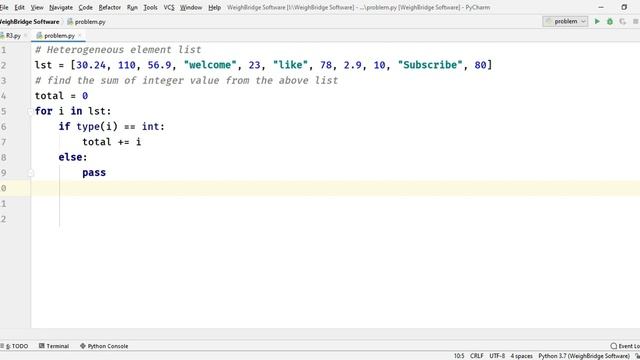Click problem.py breadcrumb in navigation bar
This screenshot has width=640, height=360.
pyautogui.click(x=86, y=22)
